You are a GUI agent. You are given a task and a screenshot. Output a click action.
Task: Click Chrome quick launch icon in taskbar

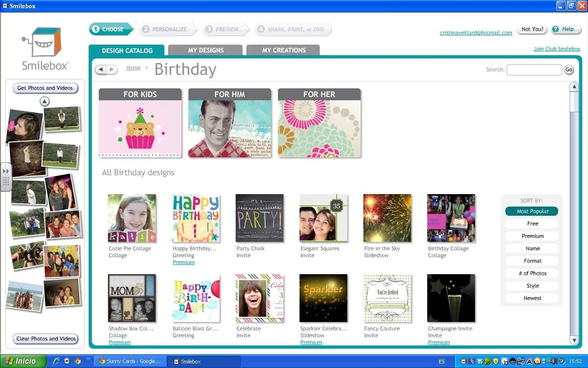(78, 361)
